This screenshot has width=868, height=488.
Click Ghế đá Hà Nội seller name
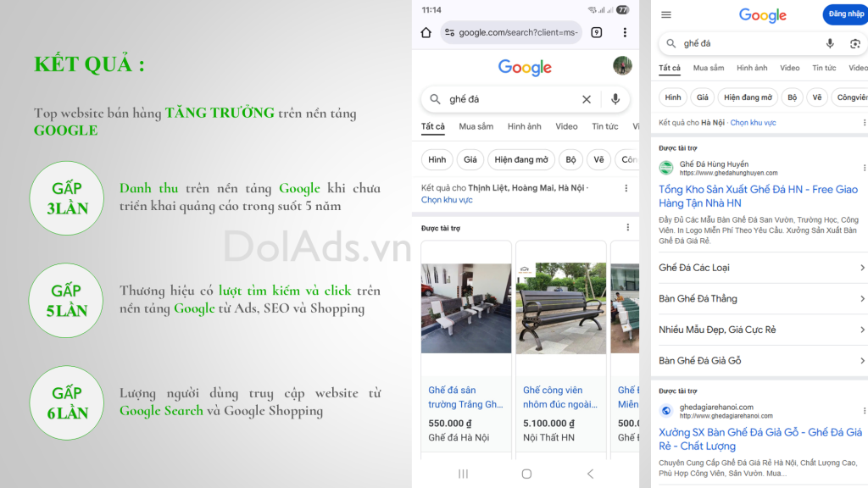(459, 438)
